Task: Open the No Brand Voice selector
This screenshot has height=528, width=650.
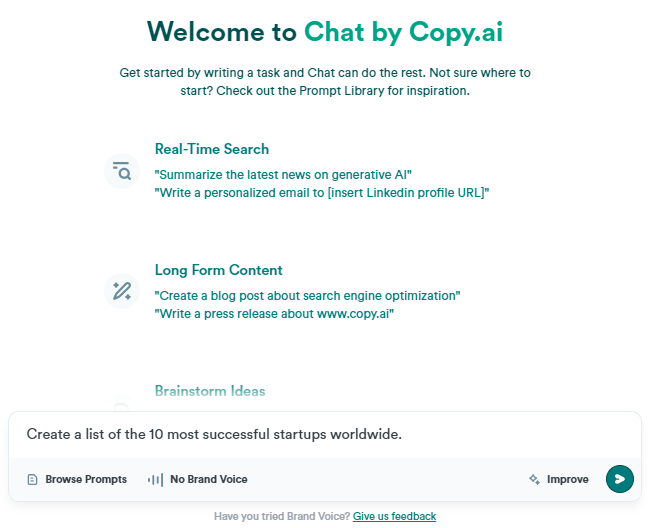Action: pyautogui.click(x=198, y=480)
